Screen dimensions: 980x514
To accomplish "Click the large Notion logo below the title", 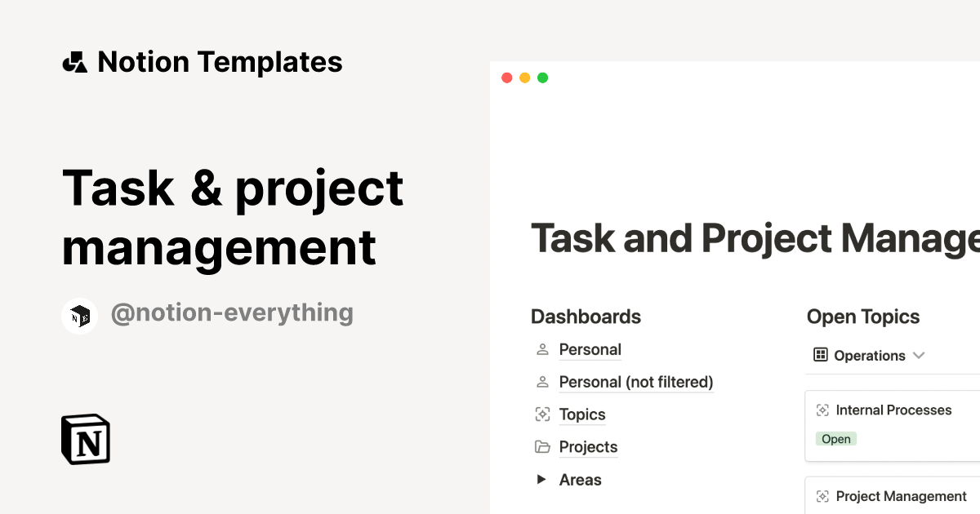I will (x=85, y=439).
